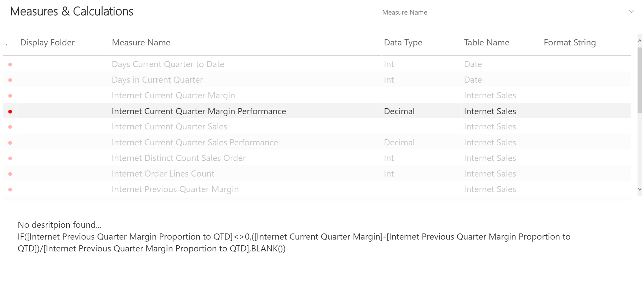Click red dot next to Internet Order Lines Count

coord(10,173)
